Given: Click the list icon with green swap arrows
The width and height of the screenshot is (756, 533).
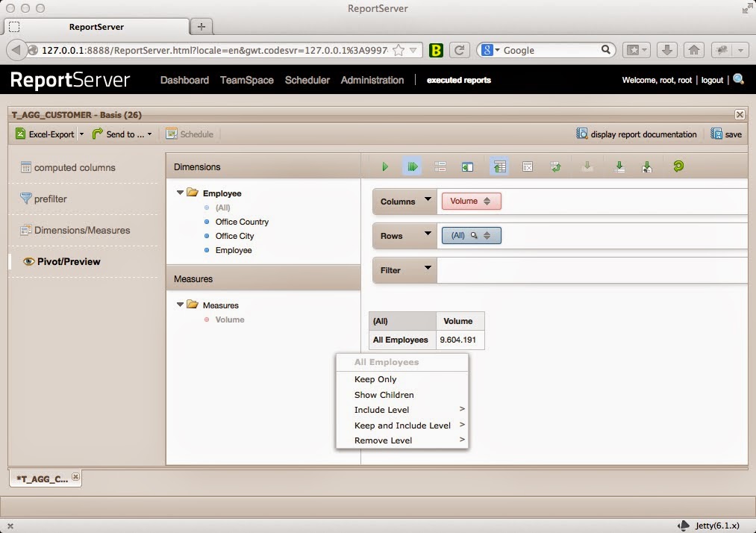Looking at the screenshot, I should [556, 167].
